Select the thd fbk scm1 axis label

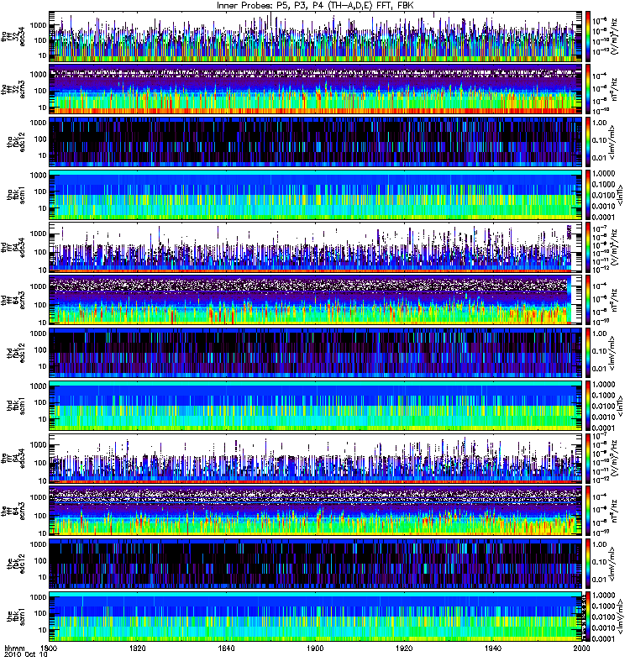click(x=16, y=406)
